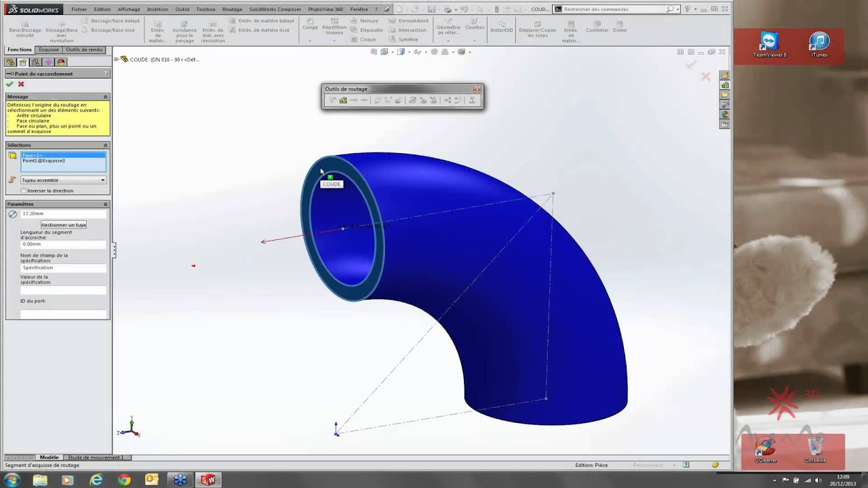Open the view orientation dropdown in heads-up toolbar
Screen dimensions: 868x488
(393, 52)
